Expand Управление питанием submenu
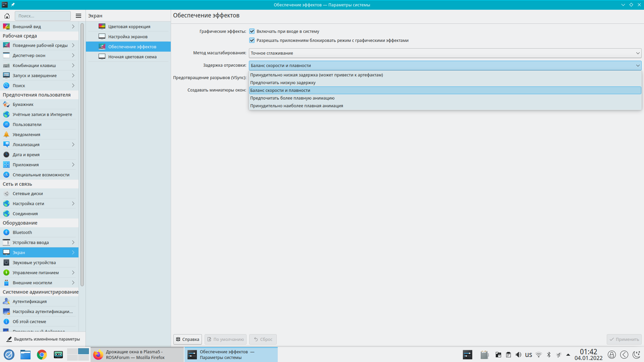 (73, 273)
